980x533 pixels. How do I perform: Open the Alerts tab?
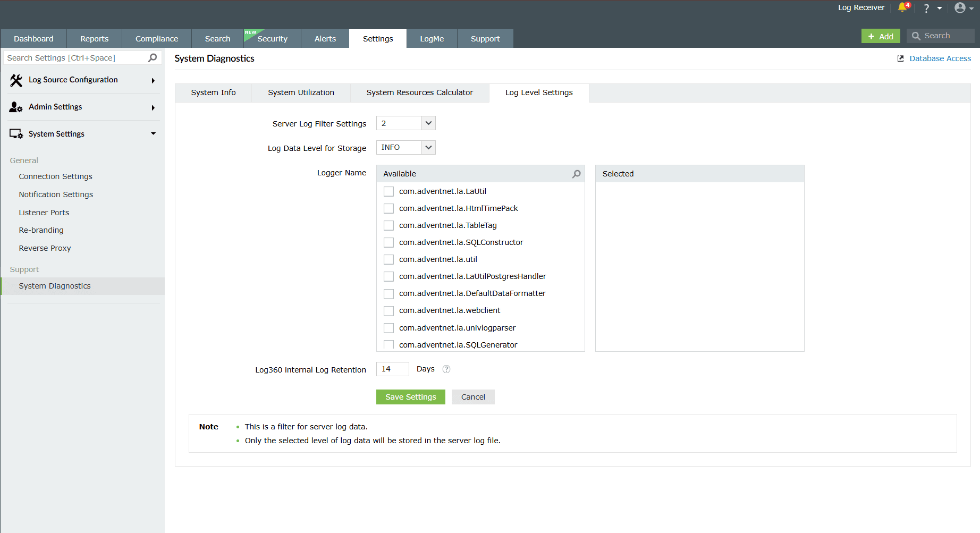pyautogui.click(x=325, y=39)
